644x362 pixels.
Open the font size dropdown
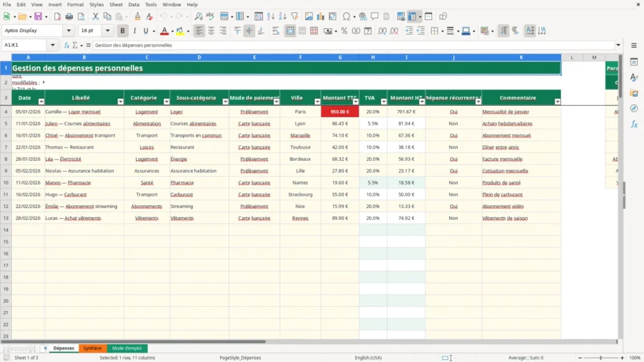pyautogui.click(x=108, y=30)
